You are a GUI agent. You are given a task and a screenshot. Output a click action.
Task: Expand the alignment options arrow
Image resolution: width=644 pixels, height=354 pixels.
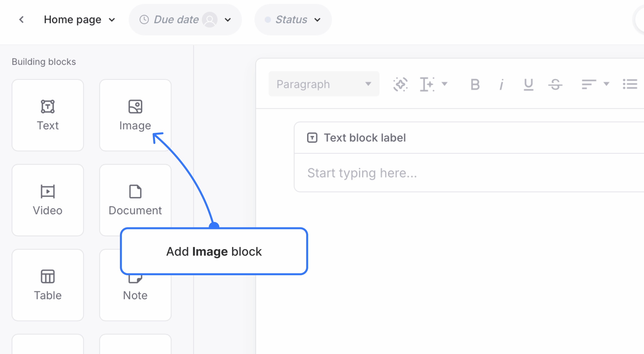[607, 84]
